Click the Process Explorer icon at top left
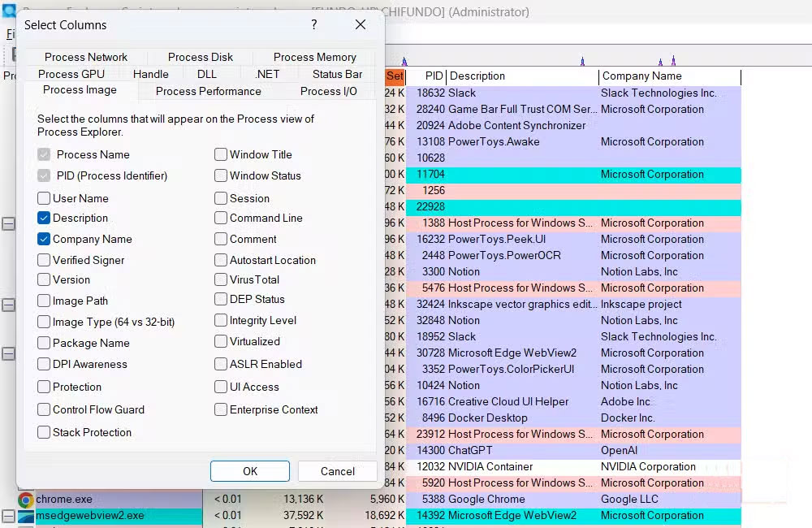The height and width of the screenshot is (528, 812). 9,8
